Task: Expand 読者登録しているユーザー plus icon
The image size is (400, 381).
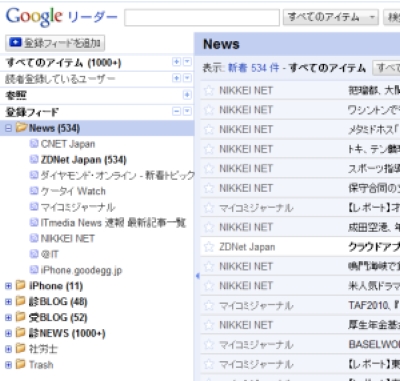Action: (176, 78)
